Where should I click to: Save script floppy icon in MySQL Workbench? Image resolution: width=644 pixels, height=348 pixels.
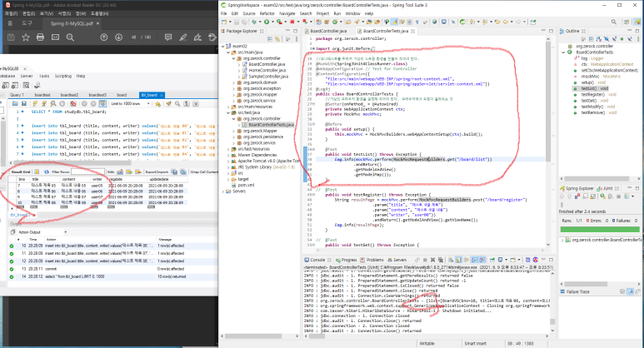pyautogui.click(x=24, y=103)
